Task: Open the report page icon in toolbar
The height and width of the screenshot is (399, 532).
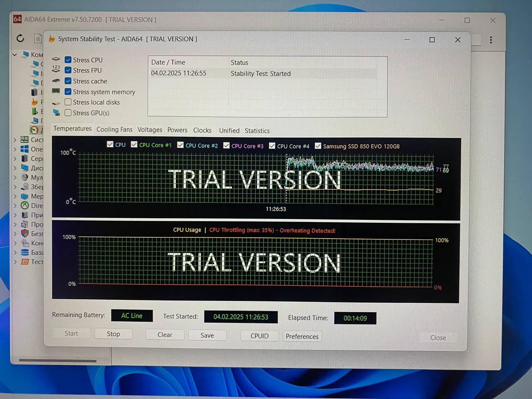Action: coord(38,39)
